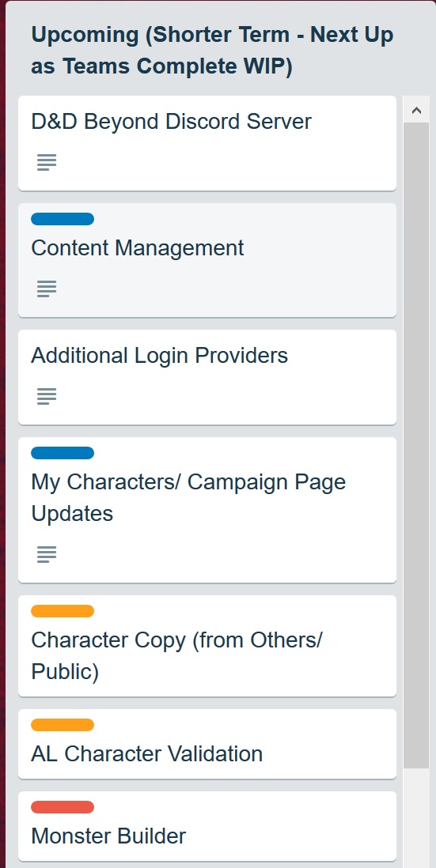Open the Additional Login Providers card
Viewport: 436px width, 868px height.
click(x=207, y=377)
